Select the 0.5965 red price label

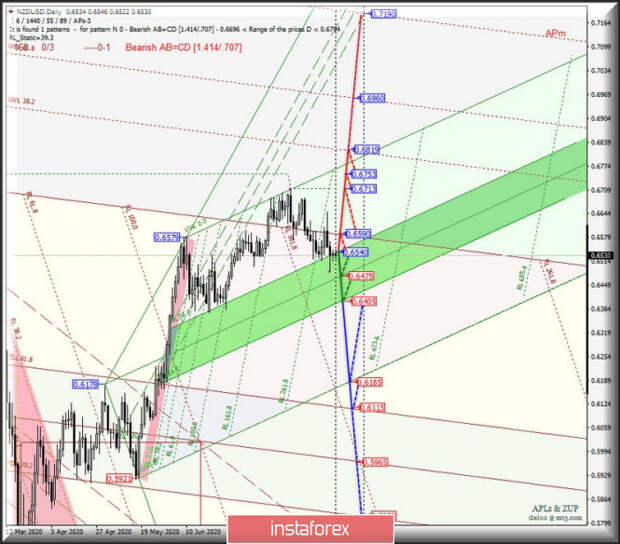(x=375, y=462)
